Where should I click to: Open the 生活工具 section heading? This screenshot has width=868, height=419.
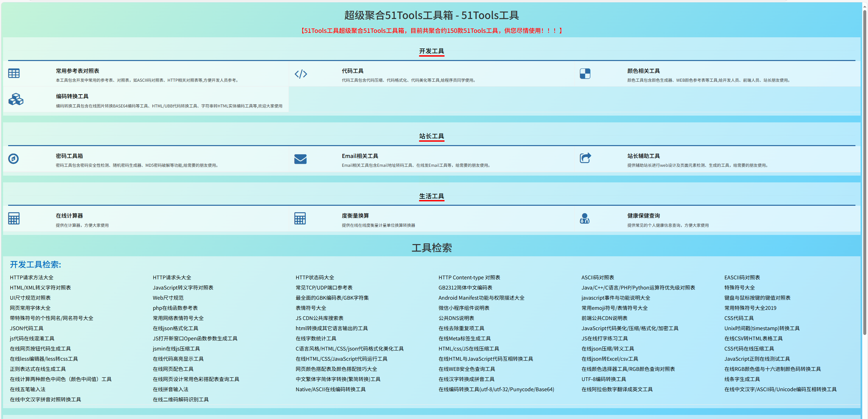click(x=431, y=196)
